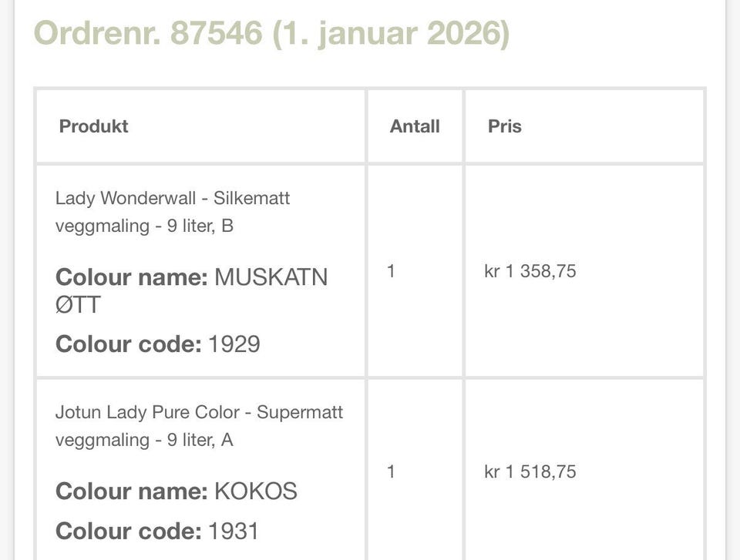Click the Colour code label beside 1931
740x560 pixels.
[x=128, y=531]
